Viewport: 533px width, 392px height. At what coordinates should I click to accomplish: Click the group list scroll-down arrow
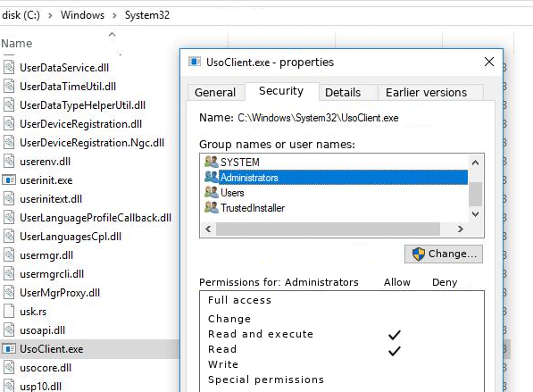[x=475, y=213]
